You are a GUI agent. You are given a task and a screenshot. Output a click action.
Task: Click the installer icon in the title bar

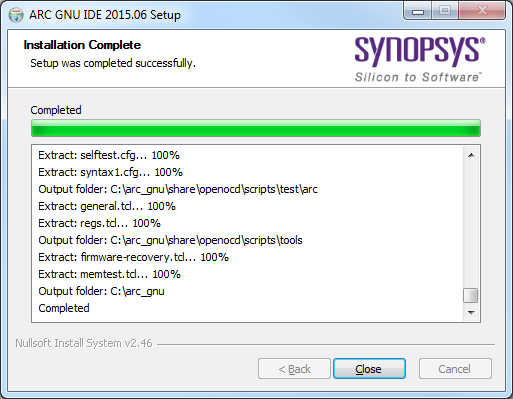click(x=16, y=15)
